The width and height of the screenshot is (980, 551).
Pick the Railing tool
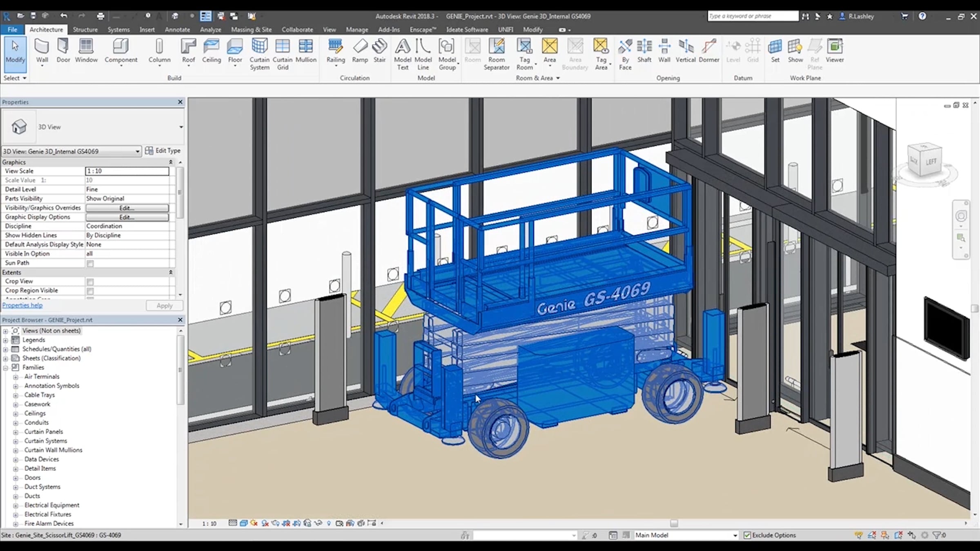pyautogui.click(x=336, y=51)
